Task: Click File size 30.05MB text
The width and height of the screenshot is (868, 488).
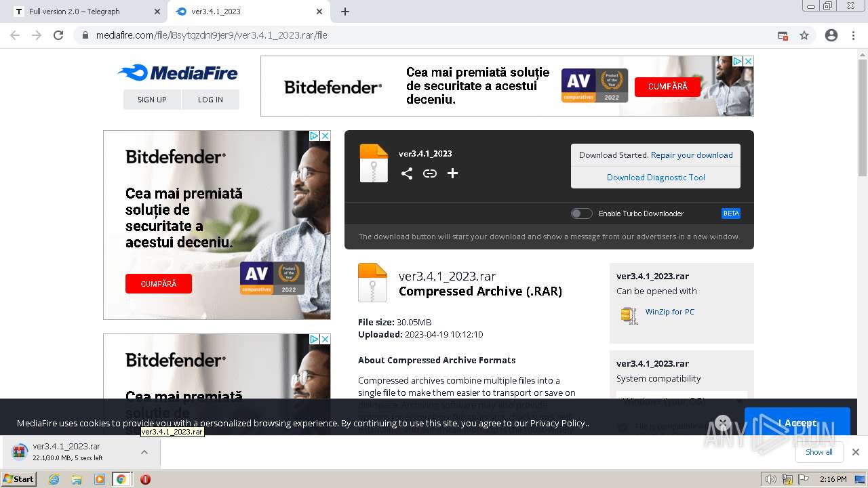Action: coord(395,322)
